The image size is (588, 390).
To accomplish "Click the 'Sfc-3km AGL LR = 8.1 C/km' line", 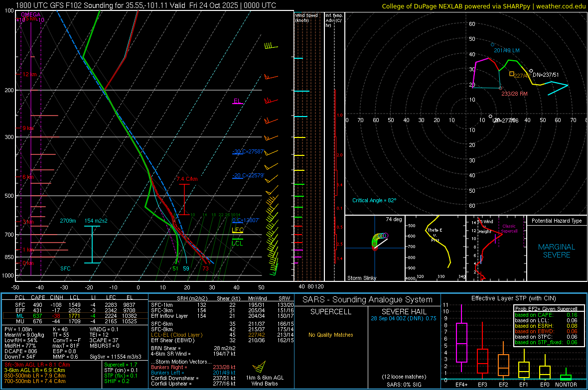I will (37, 365).
